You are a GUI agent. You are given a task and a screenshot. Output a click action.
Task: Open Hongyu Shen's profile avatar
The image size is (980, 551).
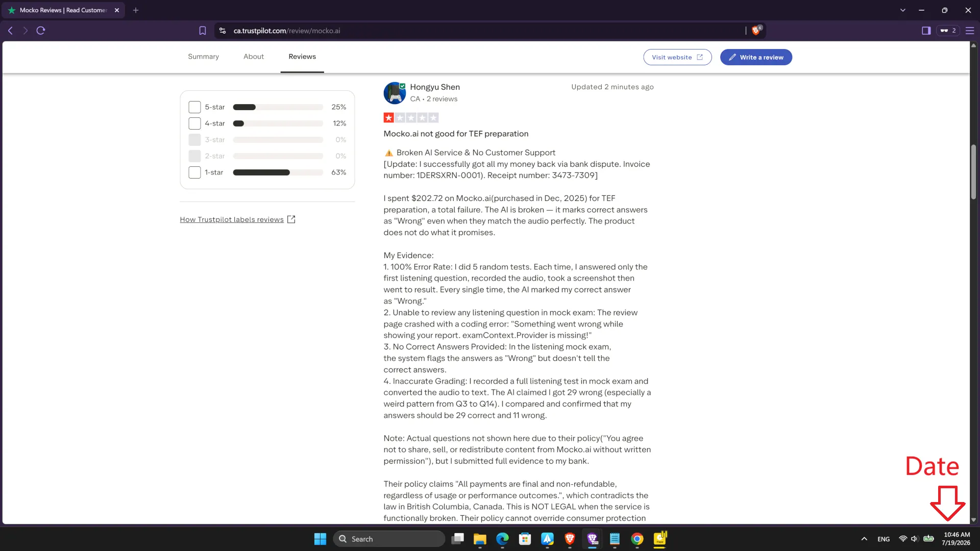[x=395, y=93]
